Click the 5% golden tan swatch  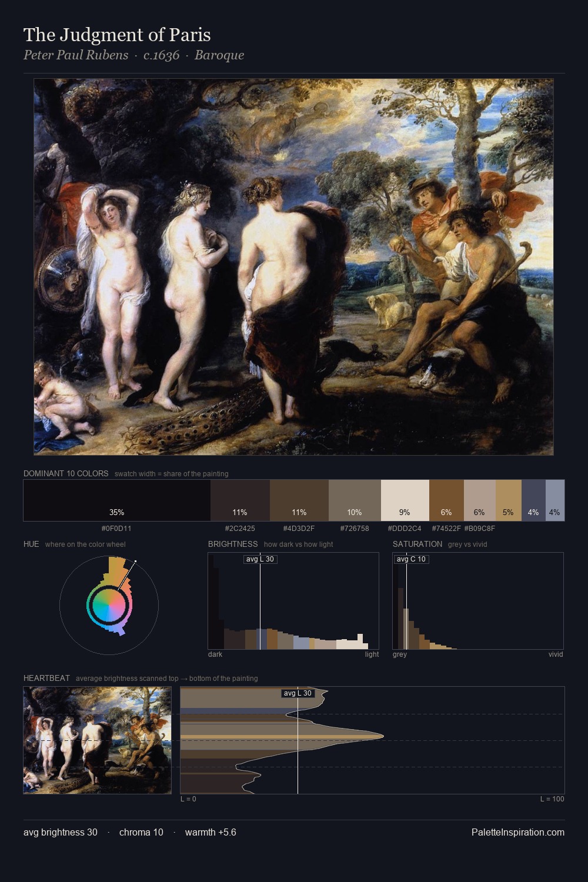click(x=509, y=500)
